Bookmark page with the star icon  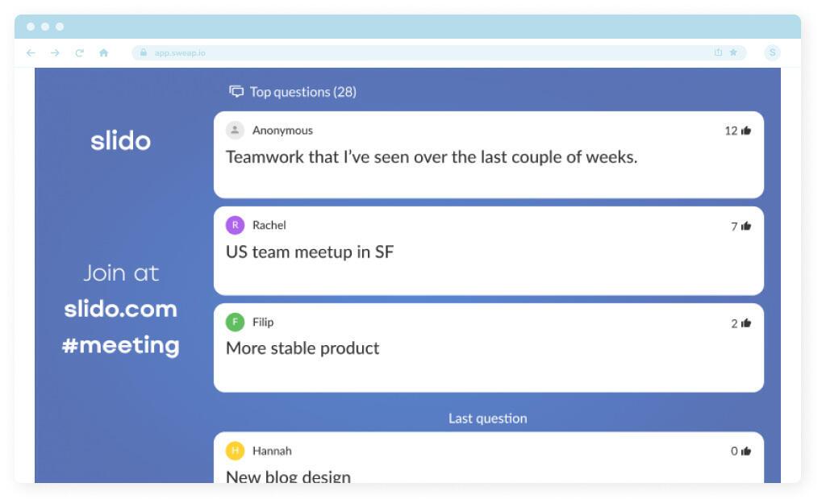point(733,53)
